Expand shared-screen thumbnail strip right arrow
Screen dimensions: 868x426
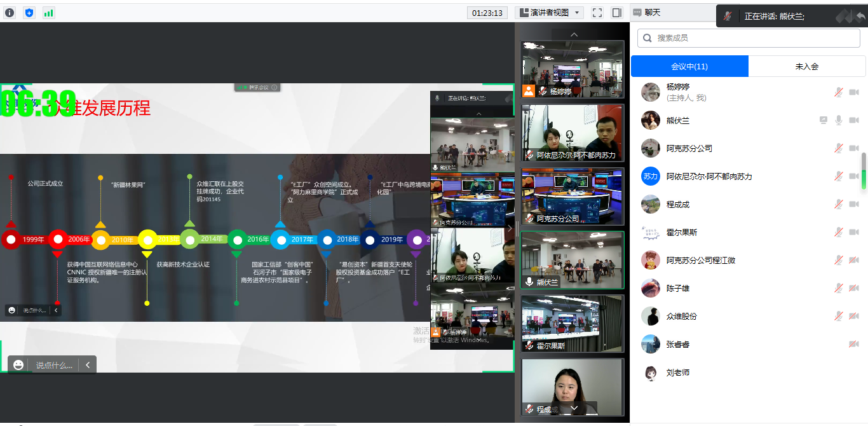coord(510,228)
